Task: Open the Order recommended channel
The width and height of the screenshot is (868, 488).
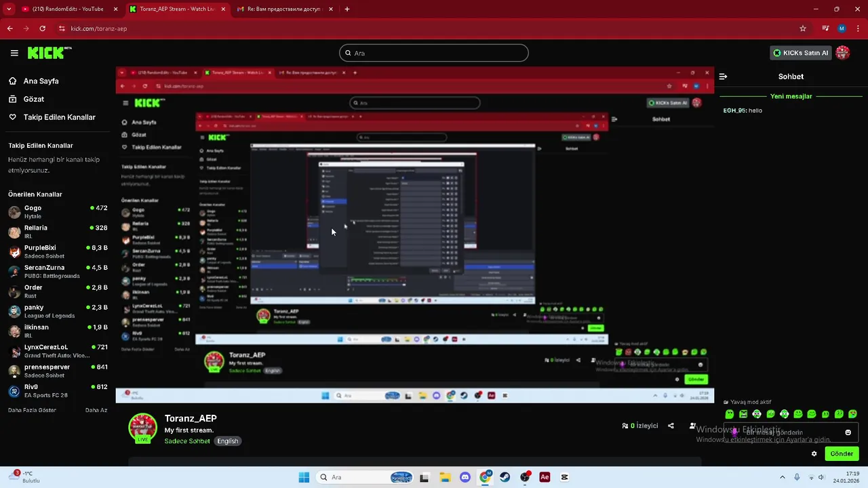Action: click(x=58, y=291)
